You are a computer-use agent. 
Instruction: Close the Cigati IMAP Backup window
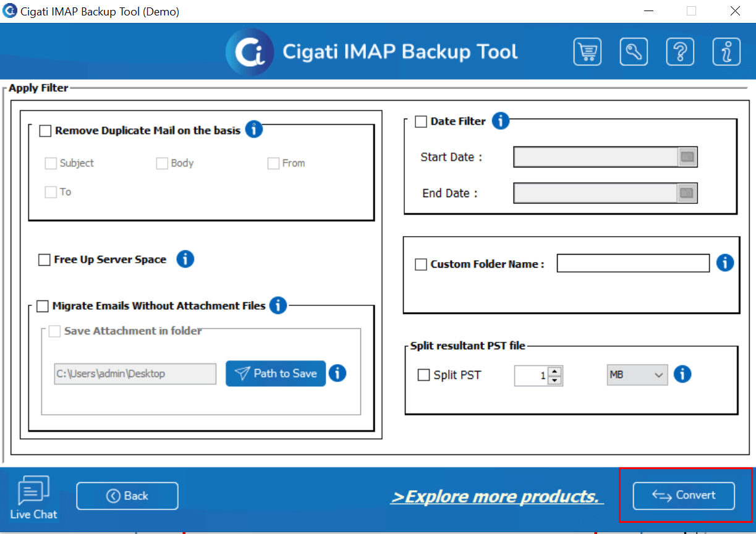735,11
